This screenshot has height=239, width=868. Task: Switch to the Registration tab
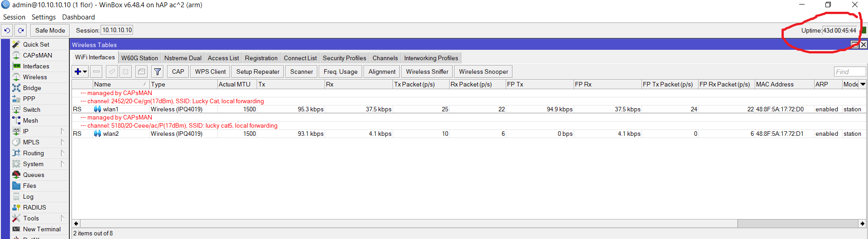261,58
